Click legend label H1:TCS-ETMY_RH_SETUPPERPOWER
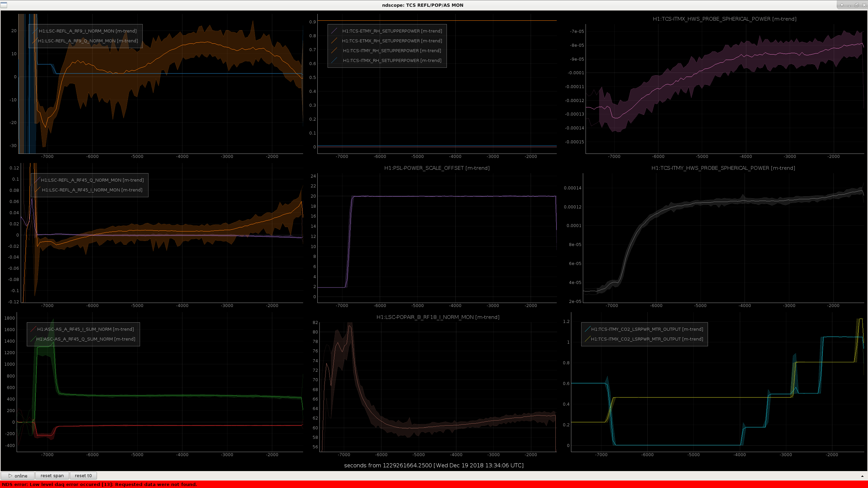 point(392,31)
